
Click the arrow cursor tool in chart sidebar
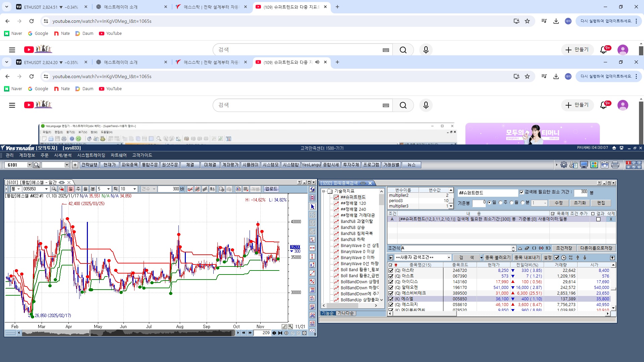pyautogui.click(x=313, y=206)
